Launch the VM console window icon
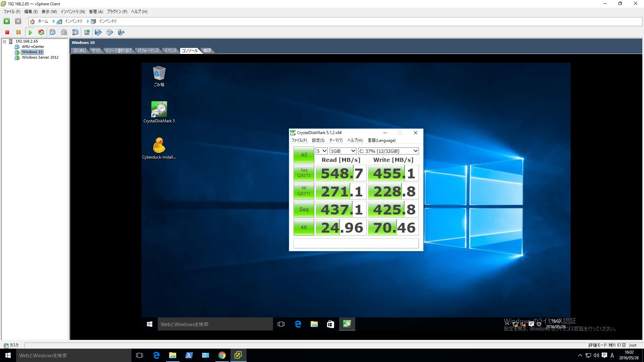Screen dimensions: 644x362 point(87,32)
